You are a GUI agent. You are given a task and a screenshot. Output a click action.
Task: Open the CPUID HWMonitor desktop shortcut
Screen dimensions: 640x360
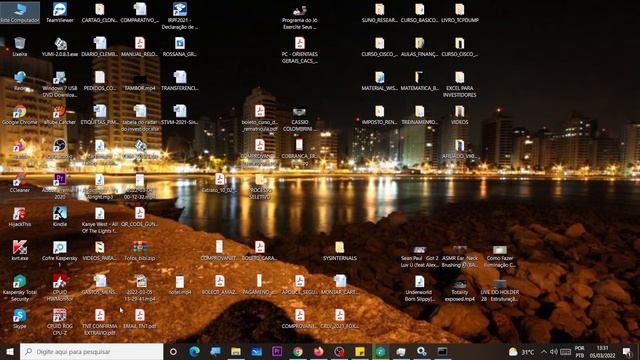(60, 288)
